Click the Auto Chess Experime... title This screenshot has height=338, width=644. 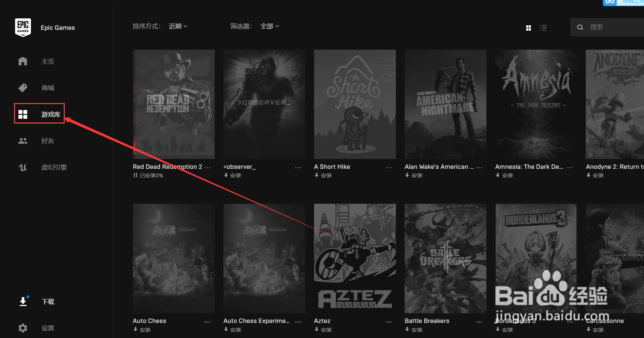[257, 321]
